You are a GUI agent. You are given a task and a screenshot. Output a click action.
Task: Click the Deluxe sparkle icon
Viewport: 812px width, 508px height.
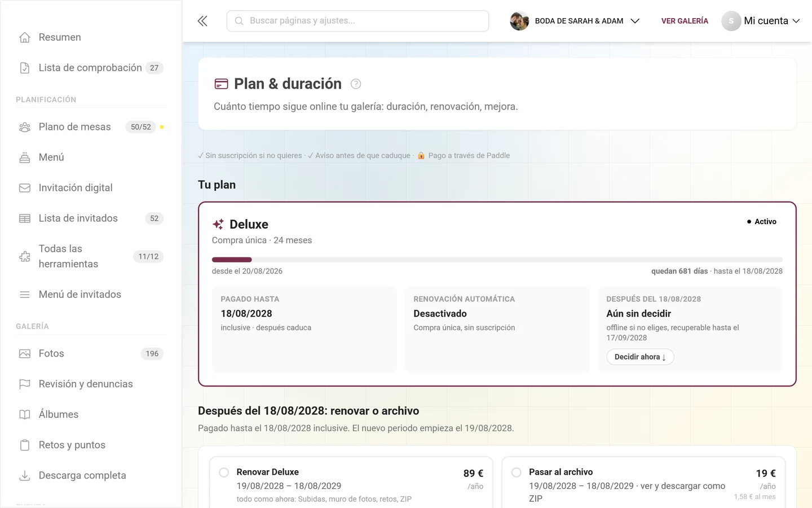218,224
